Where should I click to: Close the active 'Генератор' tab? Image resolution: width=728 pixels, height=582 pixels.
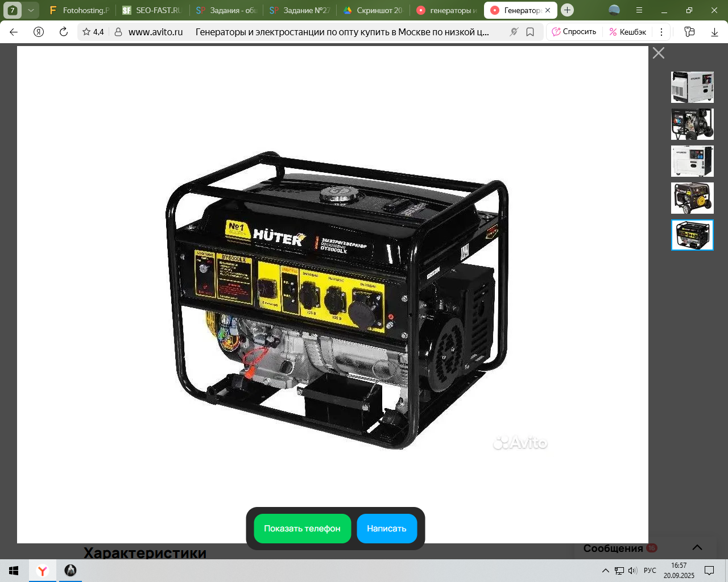[548, 10]
